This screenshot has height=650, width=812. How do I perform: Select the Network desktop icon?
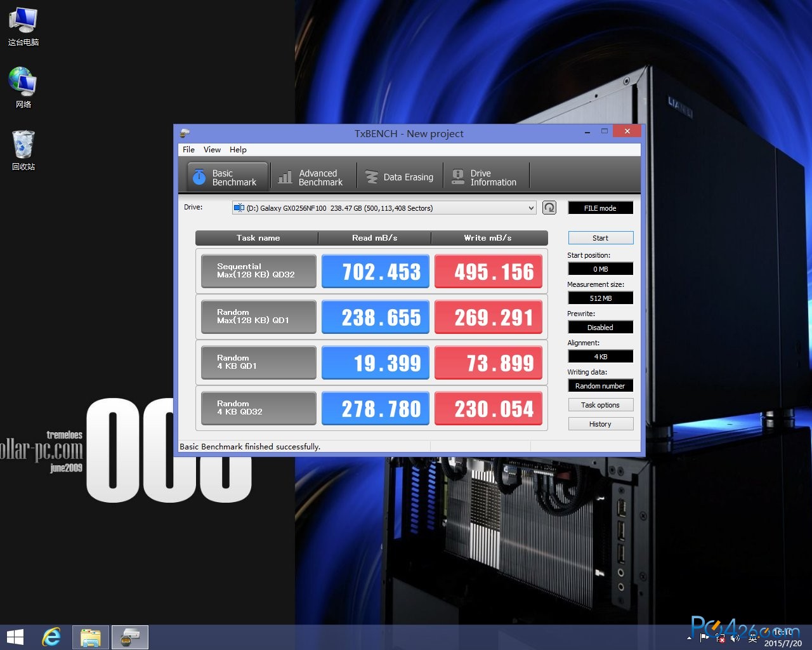pos(23,88)
